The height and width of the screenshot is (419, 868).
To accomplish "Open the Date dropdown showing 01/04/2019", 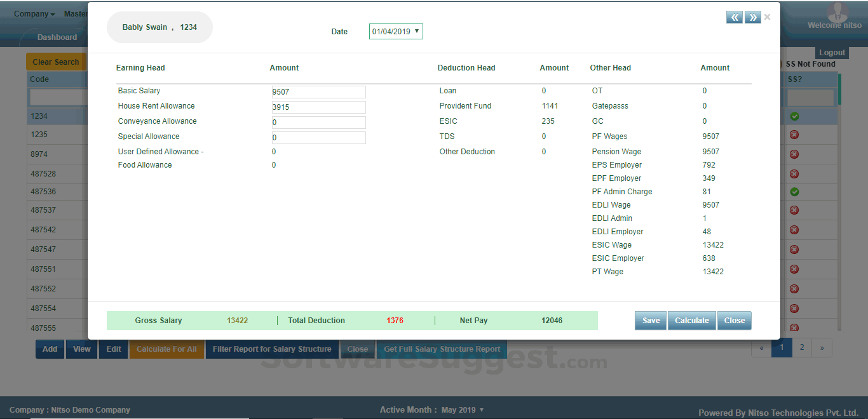I will click(x=395, y=30).
